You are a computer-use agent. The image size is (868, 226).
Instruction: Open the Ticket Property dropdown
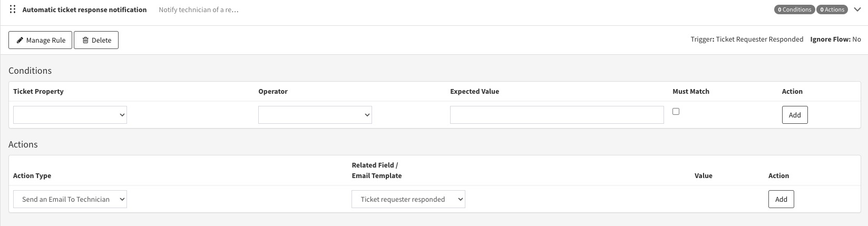point(70,115)
